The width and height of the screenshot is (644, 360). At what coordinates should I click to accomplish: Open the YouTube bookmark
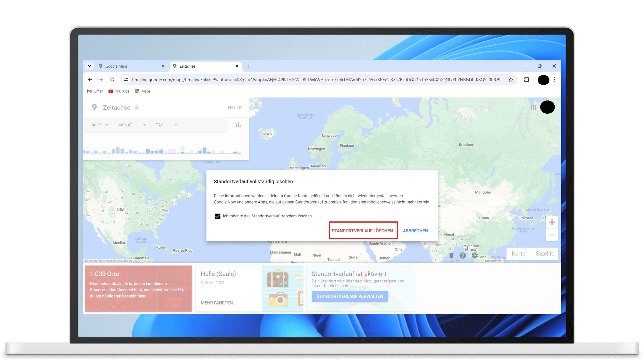coord(119,91)
